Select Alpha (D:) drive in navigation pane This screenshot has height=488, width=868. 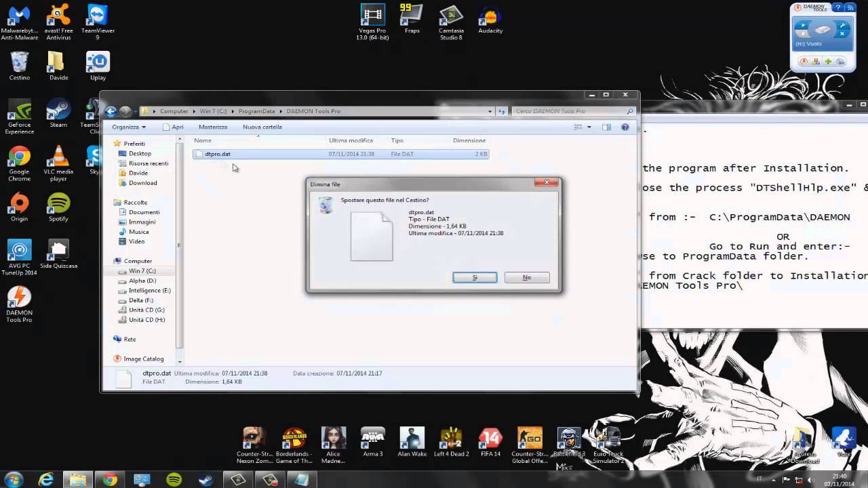[x=142, y=281]
